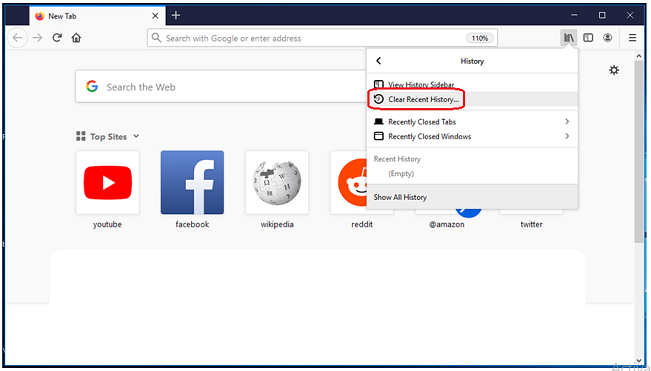The height and width of the screenshot is (371, 651).
Task: Click the vertical scrollbar thumb
Action: pos(639,151)
